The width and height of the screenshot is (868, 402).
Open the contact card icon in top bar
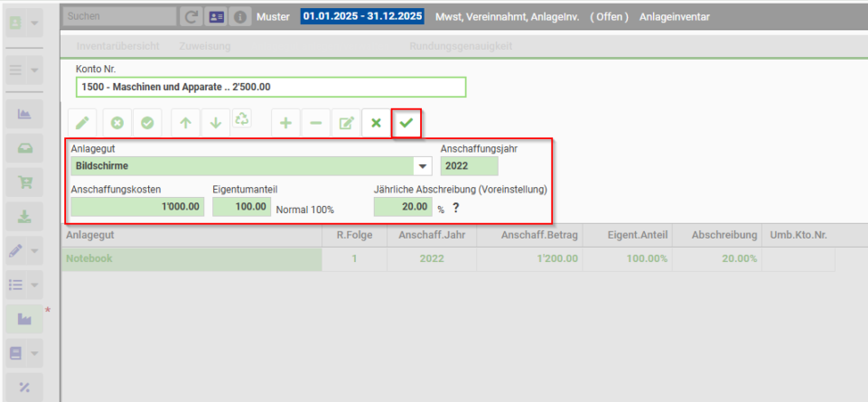click(215, 16)
